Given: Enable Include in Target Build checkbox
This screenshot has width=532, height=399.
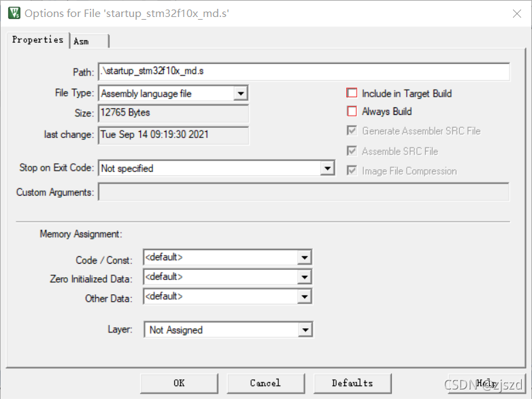Looking at the screenshot, I should point(352,93).
